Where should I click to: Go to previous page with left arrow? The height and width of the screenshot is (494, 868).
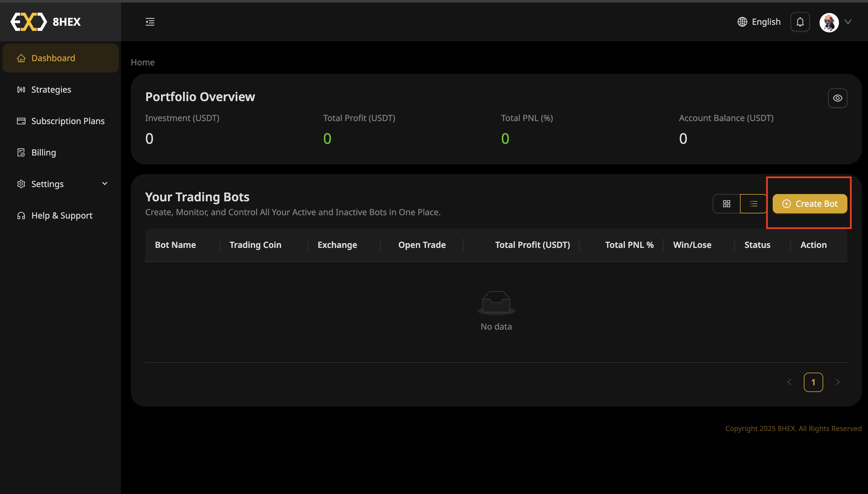pyautogui.click(x=789, y=382)
